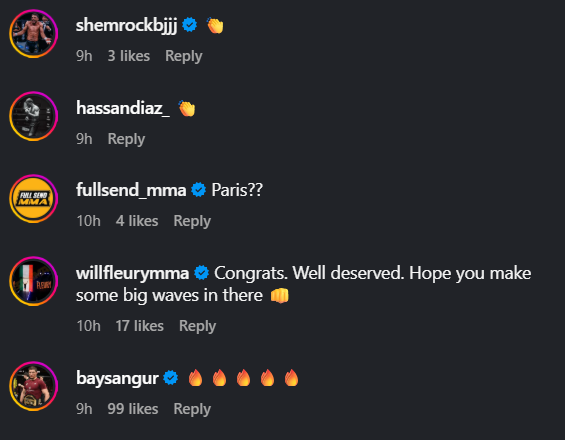Screen dimensions: 565x440
Task: Visit shemrockbjjj username link
Action: [x=126, y=25]
